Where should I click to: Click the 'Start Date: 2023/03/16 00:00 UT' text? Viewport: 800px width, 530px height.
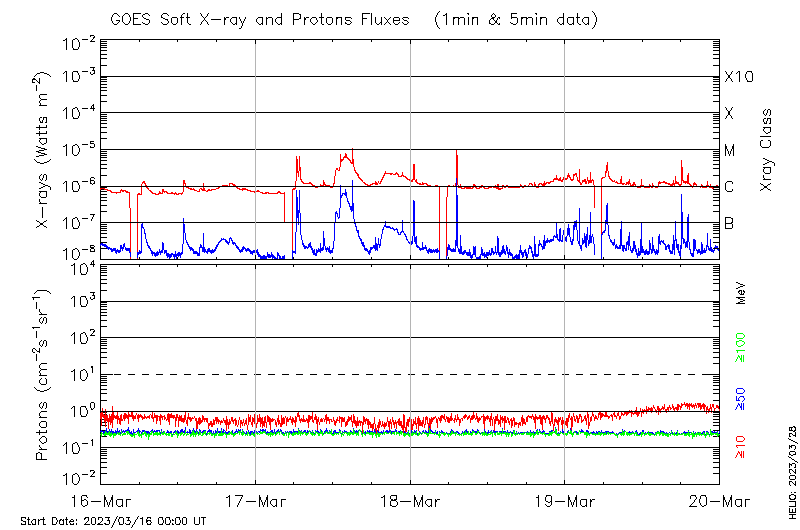pos(113,521)
